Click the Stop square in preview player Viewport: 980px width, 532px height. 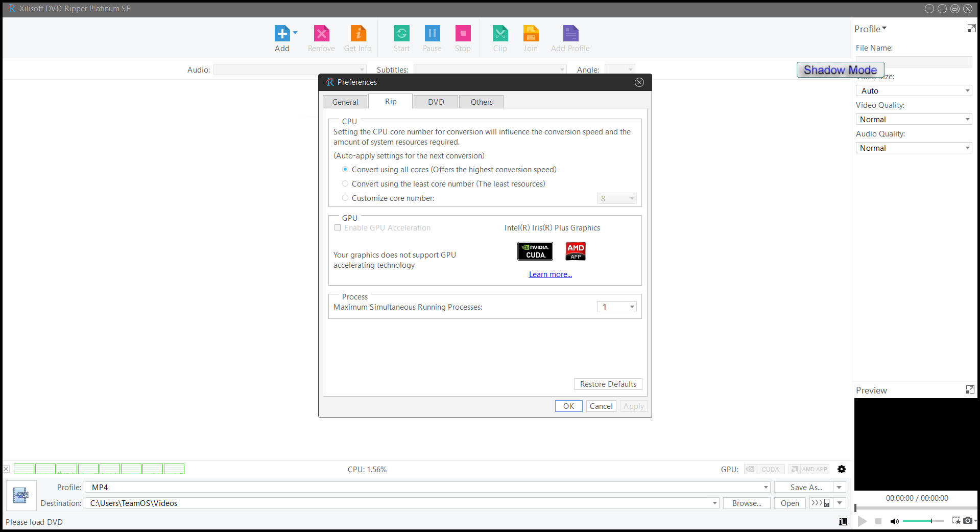pyautogui.click(x=878, y=521)
